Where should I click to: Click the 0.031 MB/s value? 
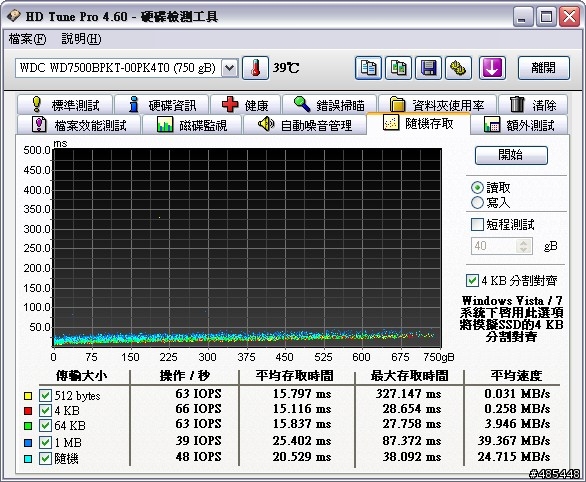click(517, 394)
